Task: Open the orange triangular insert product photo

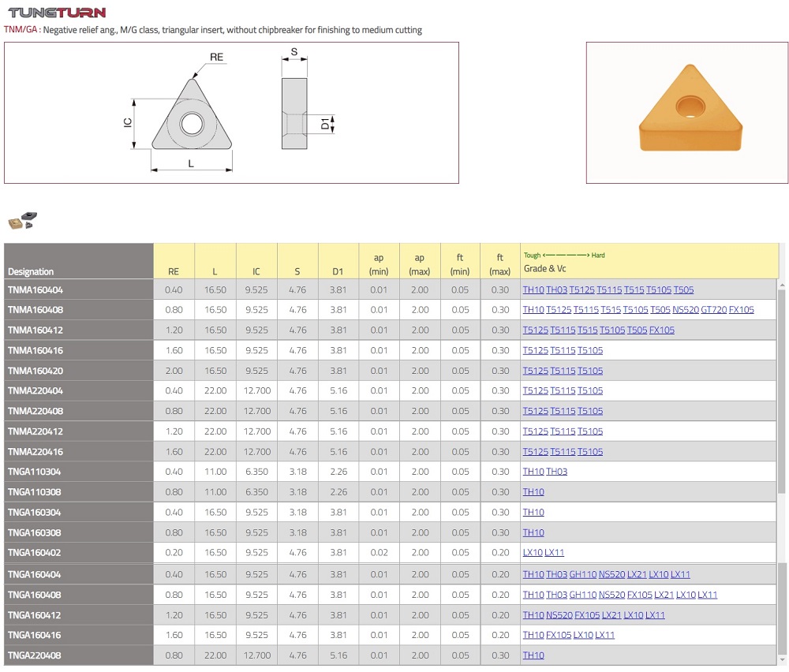Action: [690, 108]
